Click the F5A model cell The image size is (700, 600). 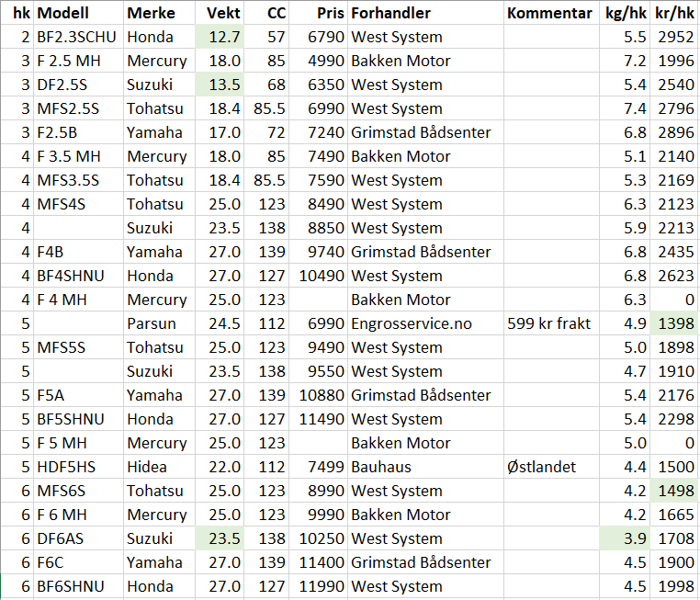point(79,395)
